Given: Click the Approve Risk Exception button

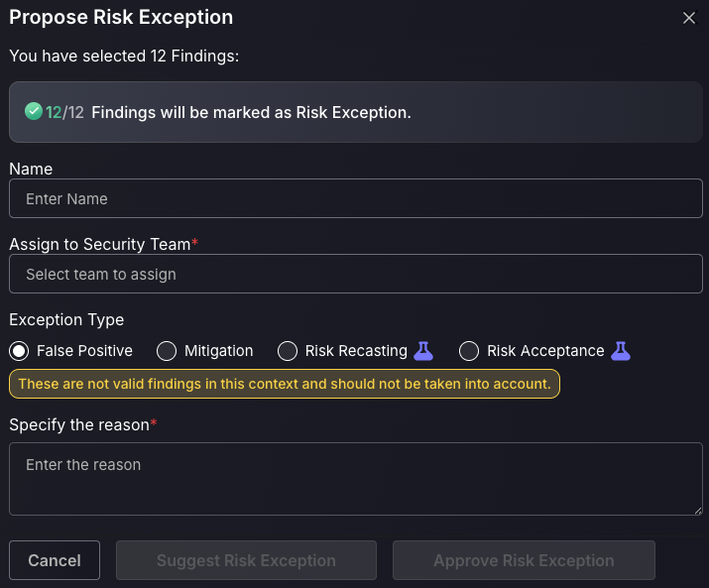Looking at the screenshot, I should pos(524,560).
